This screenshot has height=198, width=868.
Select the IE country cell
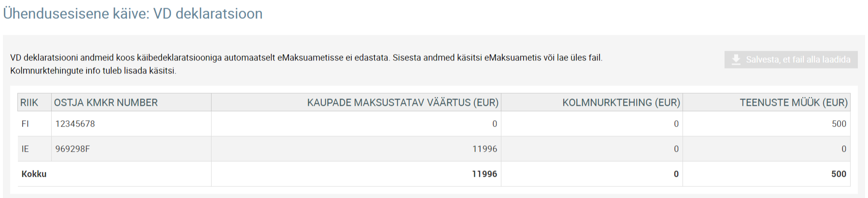[25, 149]
